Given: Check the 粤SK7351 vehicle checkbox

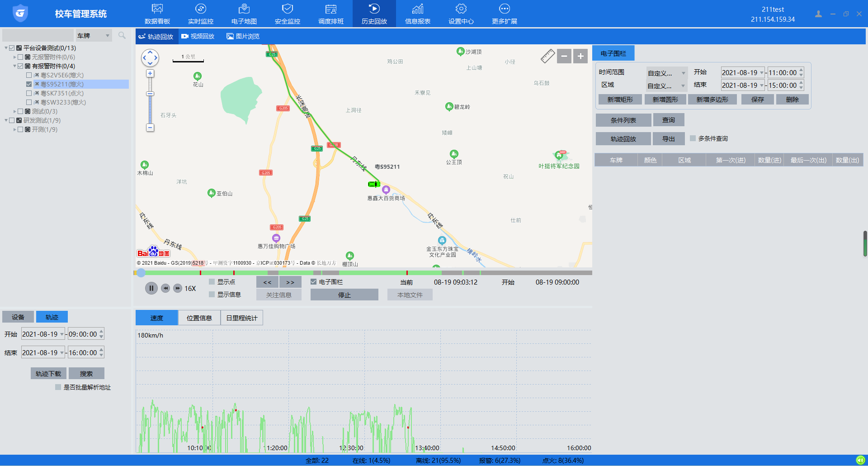Looking at the screenshot, I should [x=29, y=93].
